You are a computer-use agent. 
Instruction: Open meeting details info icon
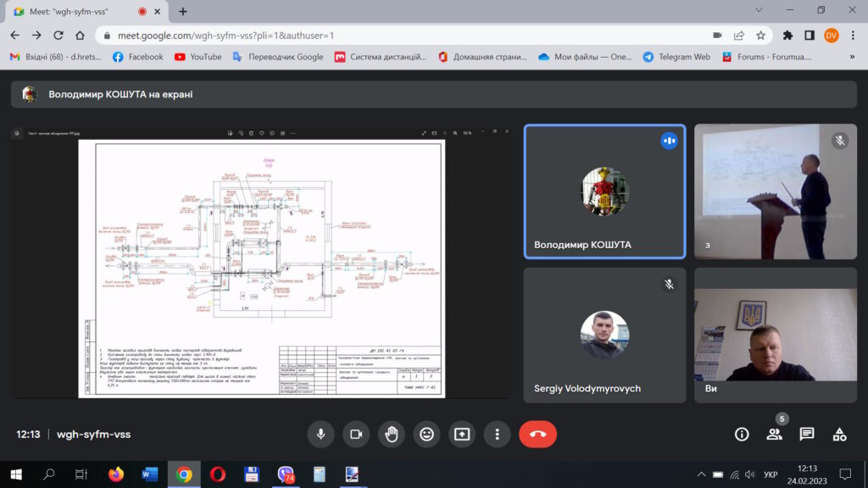click(742, 435)
